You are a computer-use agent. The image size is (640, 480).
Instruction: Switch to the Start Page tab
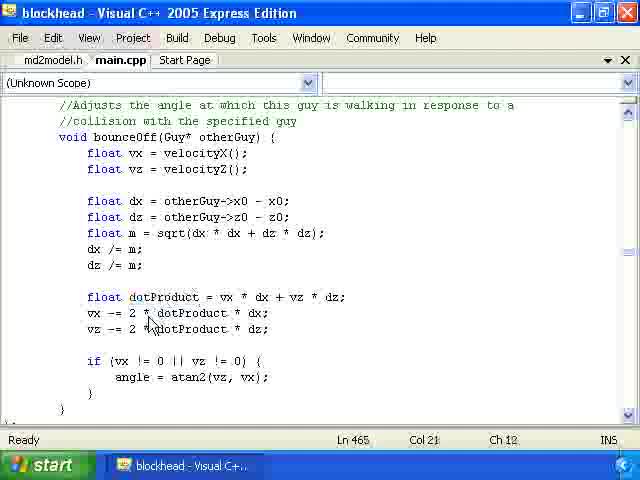185,60
